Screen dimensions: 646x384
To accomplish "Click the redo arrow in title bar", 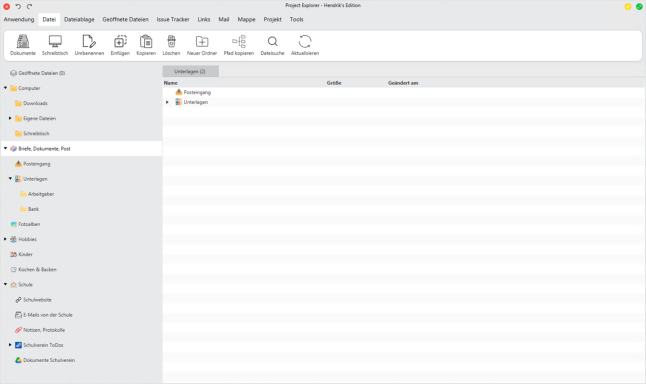I will [x=29, y=6].
